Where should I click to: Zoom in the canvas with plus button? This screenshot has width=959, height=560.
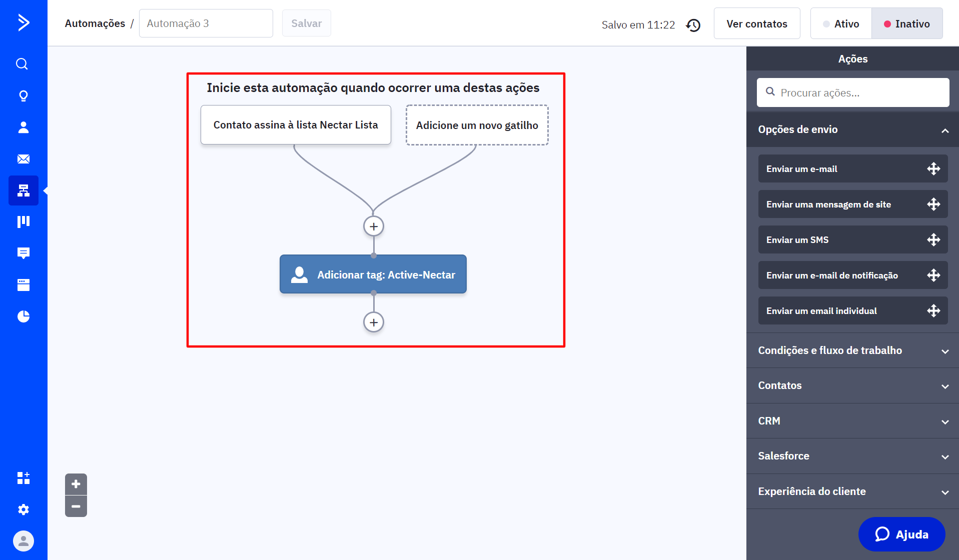coord(76,484)
